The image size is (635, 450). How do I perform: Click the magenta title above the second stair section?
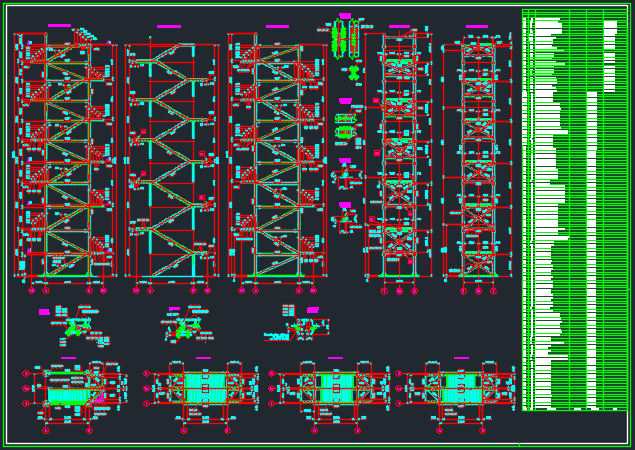[x=168, y=27]
